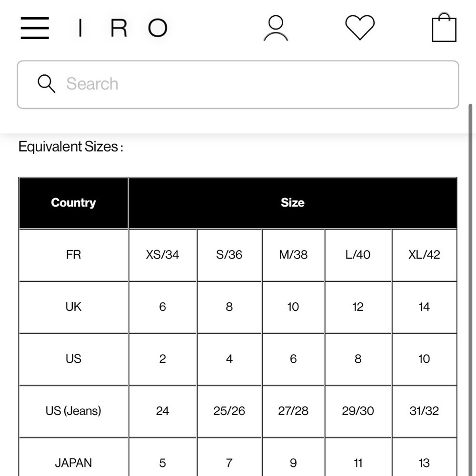Image resolution: width=476 pixels, height=476 pixels.
Task: Click the US (Jeans) row label
Action: coord(73,411)
